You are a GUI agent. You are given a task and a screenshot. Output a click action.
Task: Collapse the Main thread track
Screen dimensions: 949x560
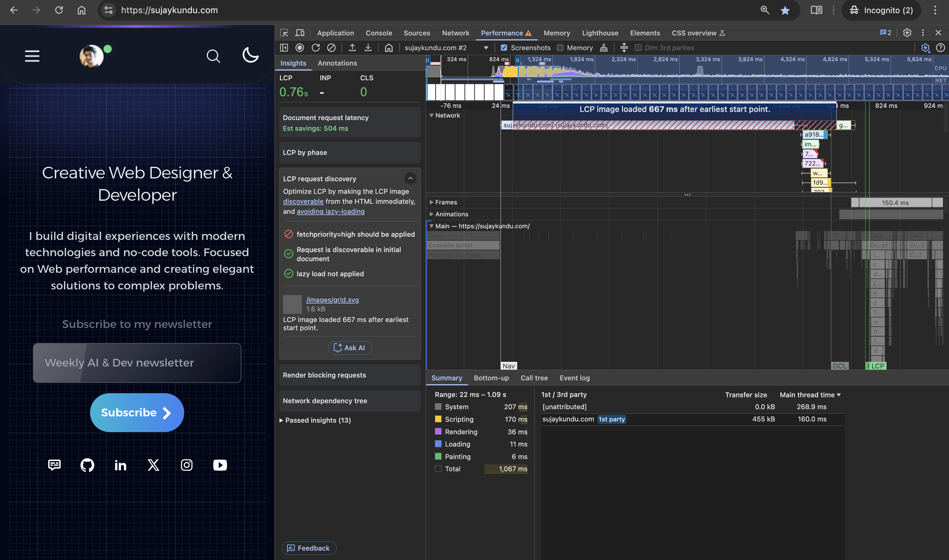click(x=431, y=226)
